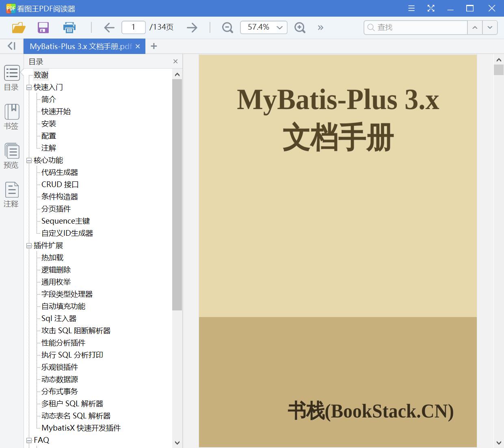The image size is (504, 448).
Task: Open the 性能分析插件 outline entry
Action: [x=63, y=343]
